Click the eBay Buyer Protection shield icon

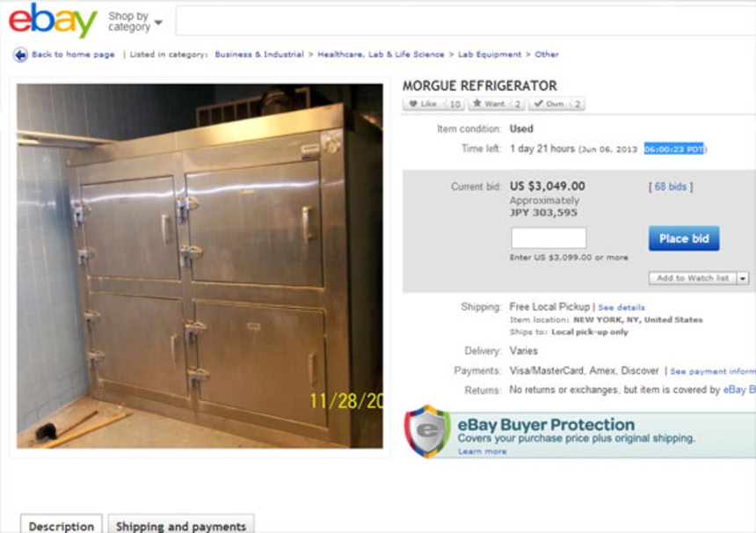click(427, 431)
